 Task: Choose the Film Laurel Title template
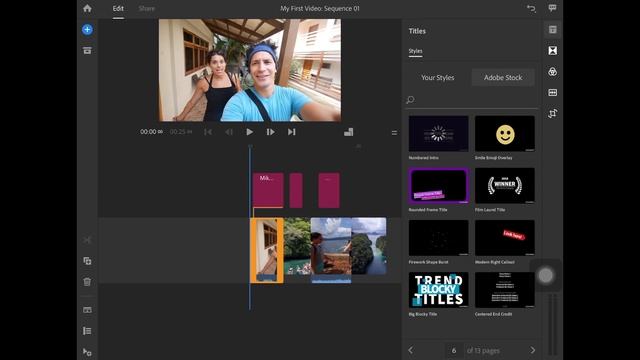coord(505,186)
